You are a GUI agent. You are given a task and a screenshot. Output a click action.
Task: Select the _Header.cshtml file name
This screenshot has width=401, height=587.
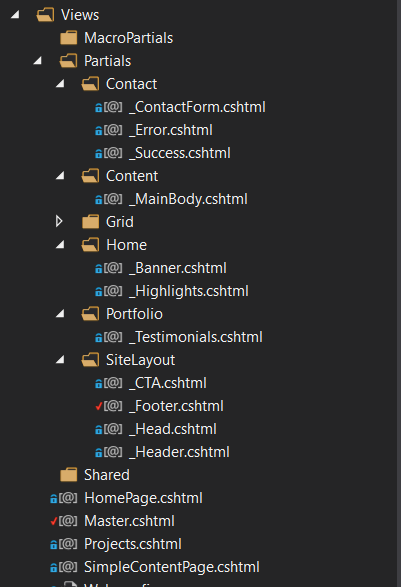pos(179,452)
